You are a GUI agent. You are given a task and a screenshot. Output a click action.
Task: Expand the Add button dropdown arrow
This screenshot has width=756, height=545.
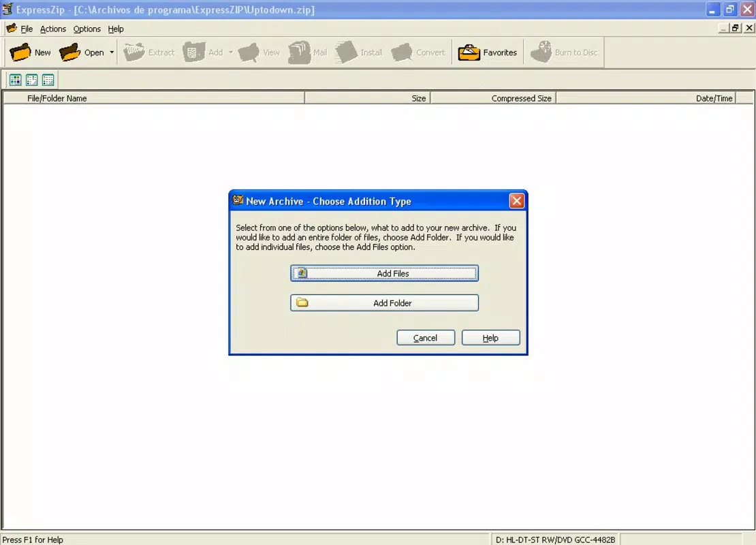[230, 52]
